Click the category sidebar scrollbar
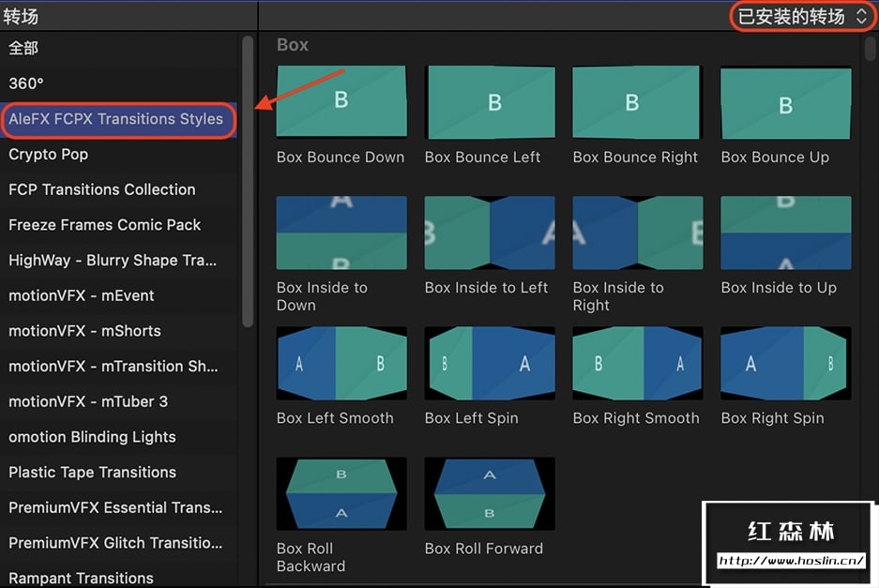Viewport: 879px width, 588px height. (248, 181)
